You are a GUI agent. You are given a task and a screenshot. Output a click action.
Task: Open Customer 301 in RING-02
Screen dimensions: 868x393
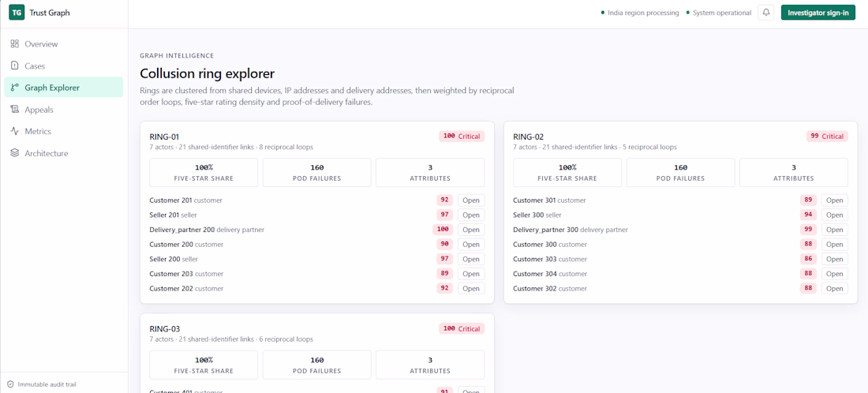click(835, 200)
